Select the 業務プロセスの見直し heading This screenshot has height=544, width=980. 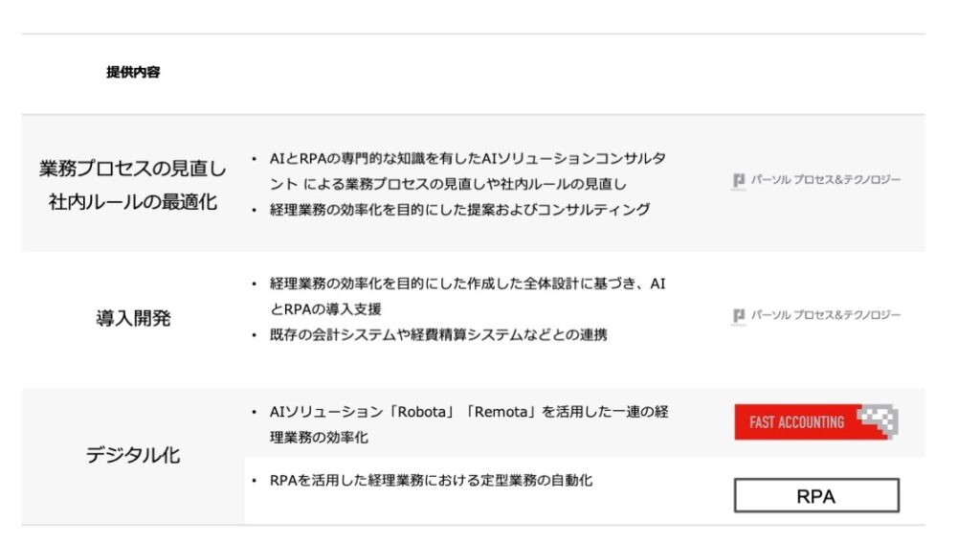132,169
